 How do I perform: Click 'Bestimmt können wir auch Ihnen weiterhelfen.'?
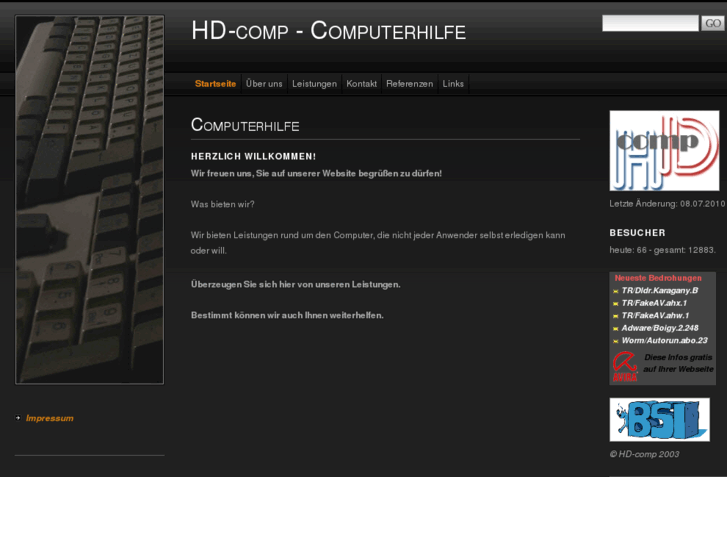tap(287, 315)
